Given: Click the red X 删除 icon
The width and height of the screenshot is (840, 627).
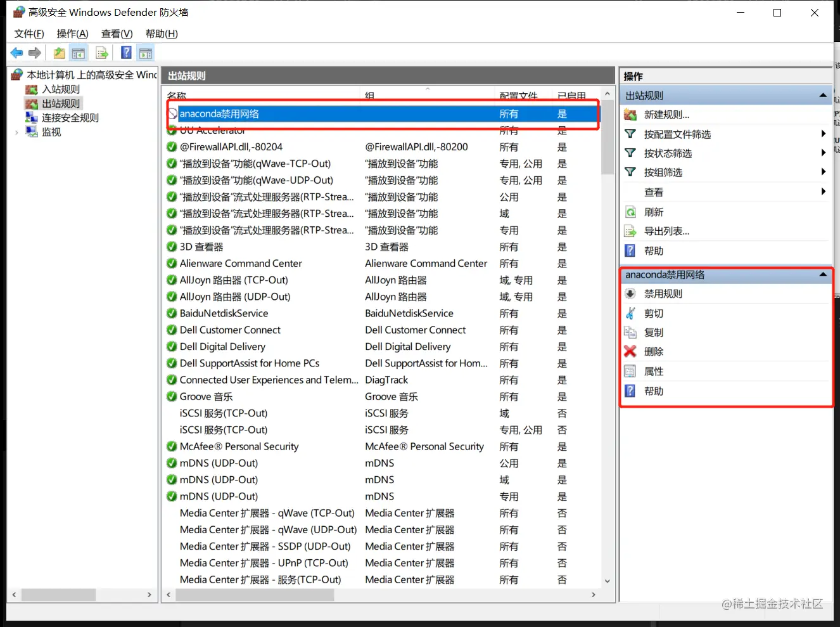Looking at the screenshot, I should 630,351.
